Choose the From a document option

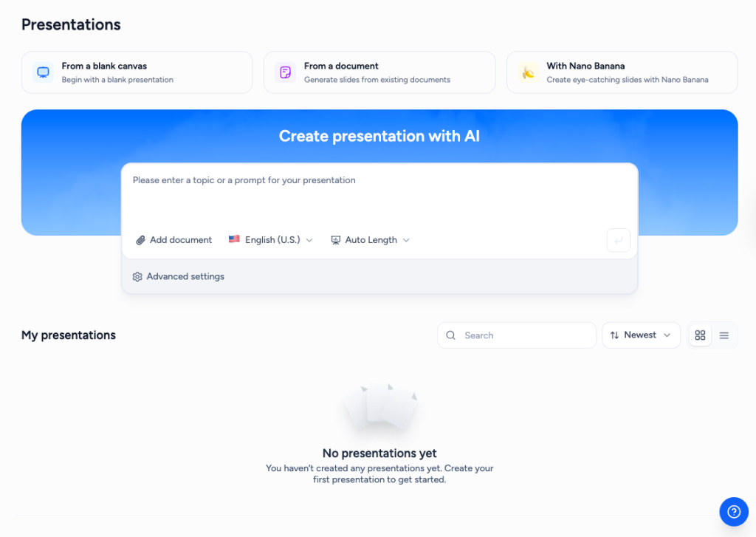(379, 72)
